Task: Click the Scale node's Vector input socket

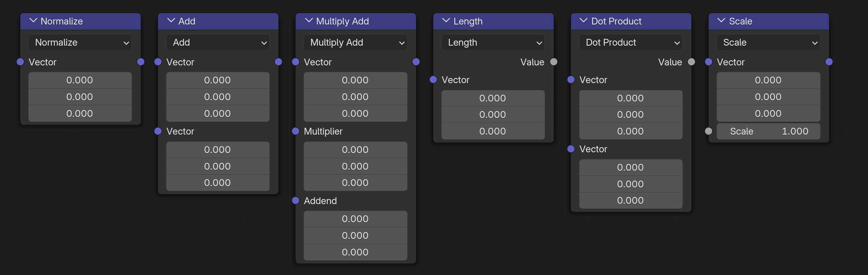Action: click(709, 62)
